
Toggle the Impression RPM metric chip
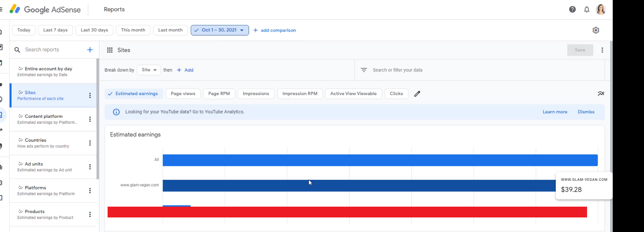(x=300, y=94)
